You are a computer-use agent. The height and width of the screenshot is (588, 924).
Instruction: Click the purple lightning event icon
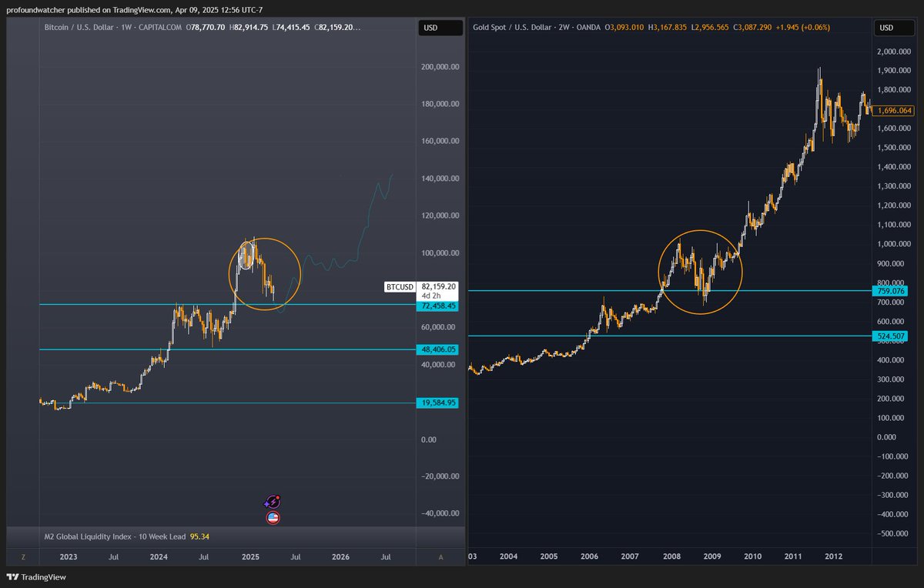pyautogui.click(x=273, y=502)
